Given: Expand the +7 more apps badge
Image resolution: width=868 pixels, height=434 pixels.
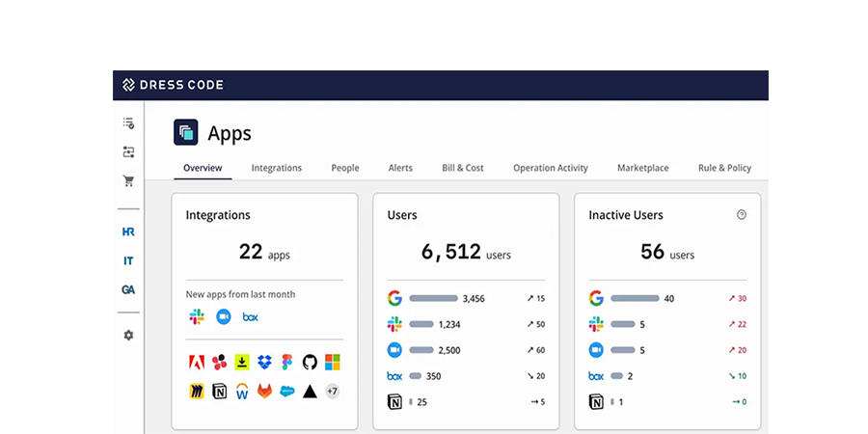Looking at the screenshot, I should (x=332, y=392).
